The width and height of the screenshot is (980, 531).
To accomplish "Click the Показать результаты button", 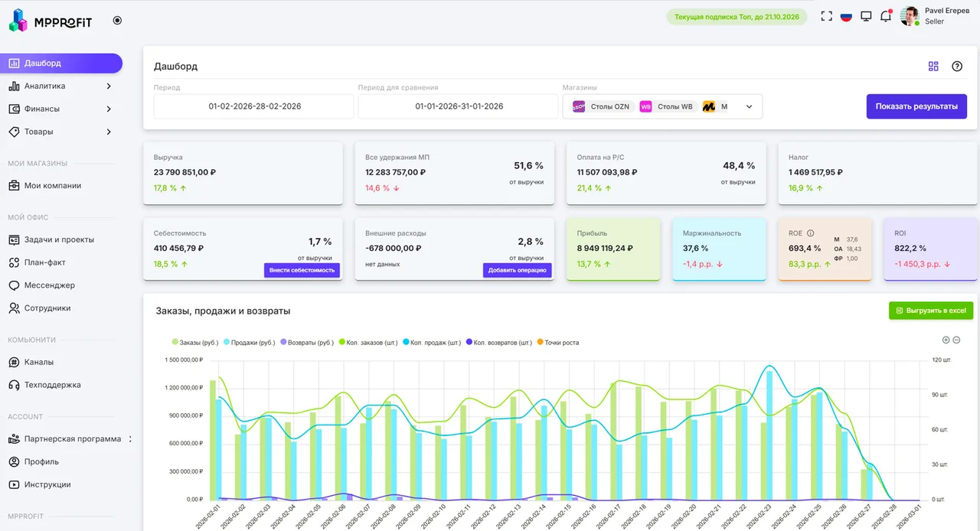I will tap(916, 107).
